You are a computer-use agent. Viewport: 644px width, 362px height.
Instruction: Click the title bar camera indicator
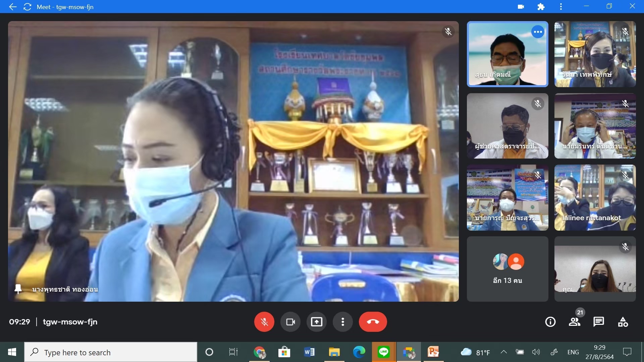521,7
